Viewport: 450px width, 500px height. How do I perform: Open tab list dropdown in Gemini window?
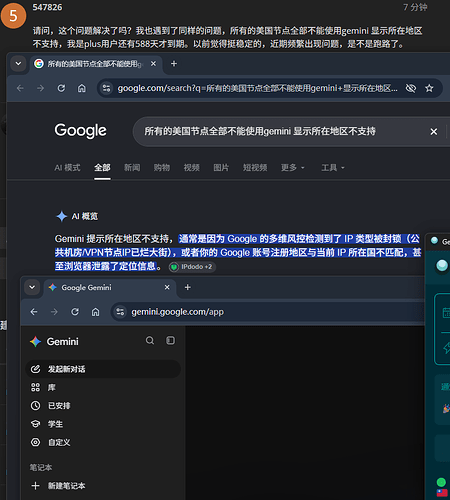(x=32, y=287)
